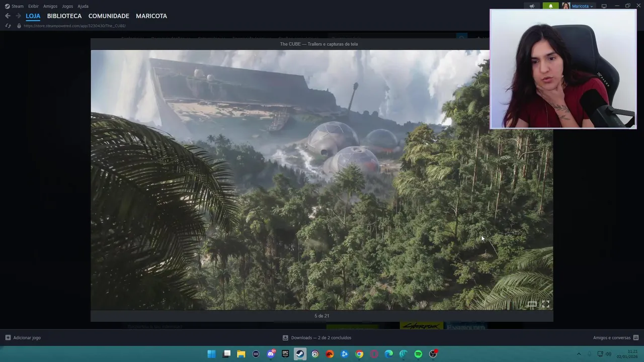Reload the store page

click(8, 26)
